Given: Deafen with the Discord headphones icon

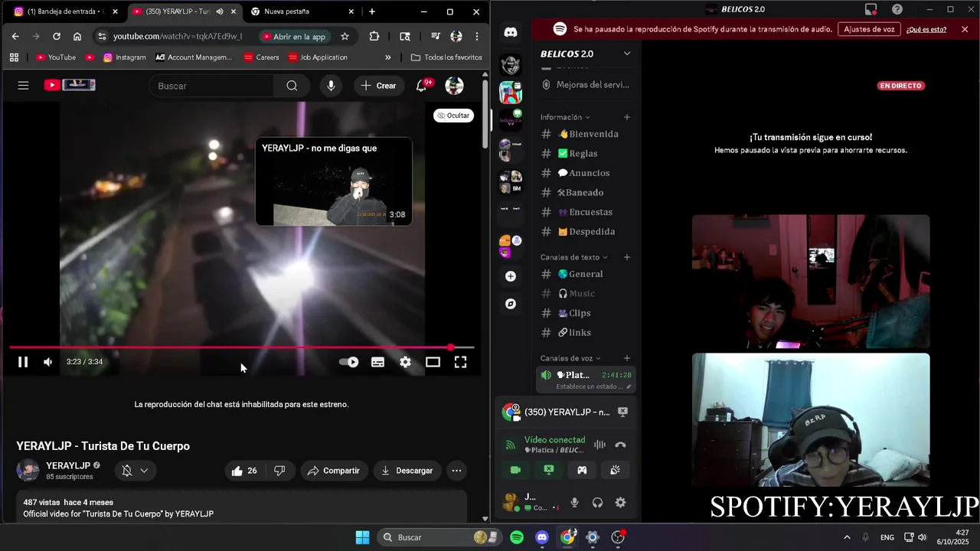Looking at the screenshot, I should 597,503.
